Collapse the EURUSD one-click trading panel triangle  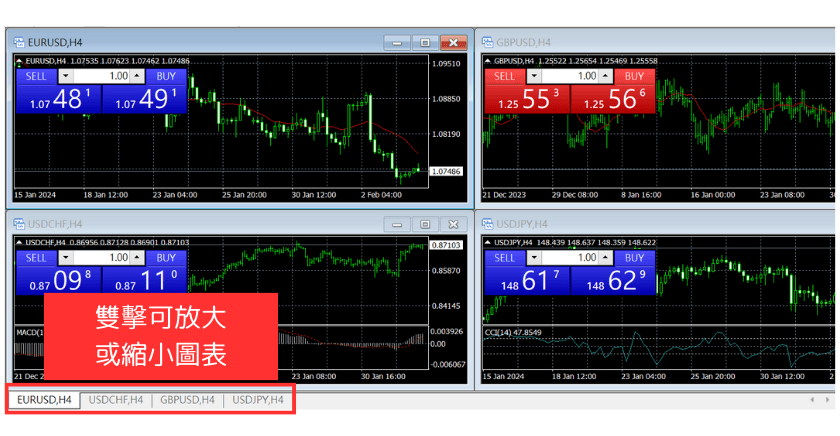[19, 61]
